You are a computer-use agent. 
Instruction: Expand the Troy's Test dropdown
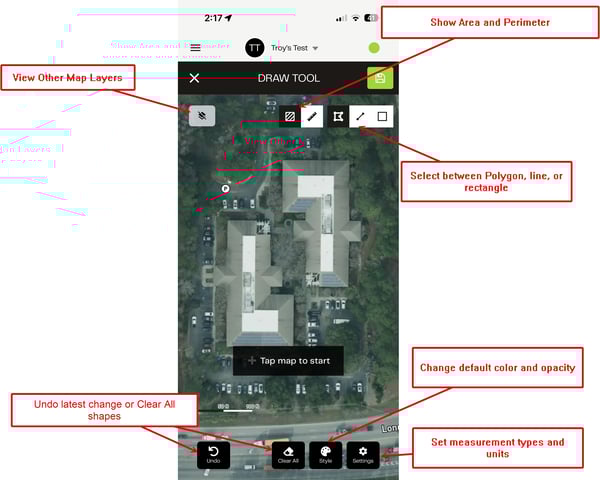point(315,48)
